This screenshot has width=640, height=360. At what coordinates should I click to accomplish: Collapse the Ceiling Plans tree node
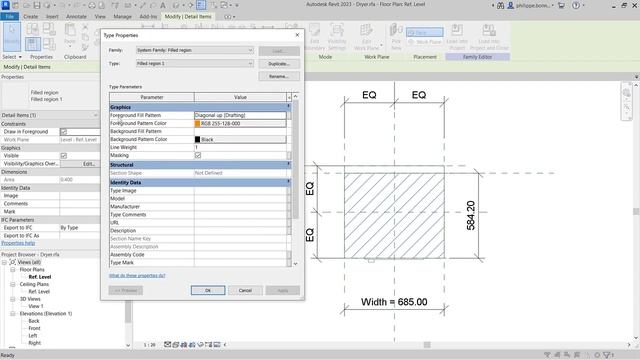(13, 284)
